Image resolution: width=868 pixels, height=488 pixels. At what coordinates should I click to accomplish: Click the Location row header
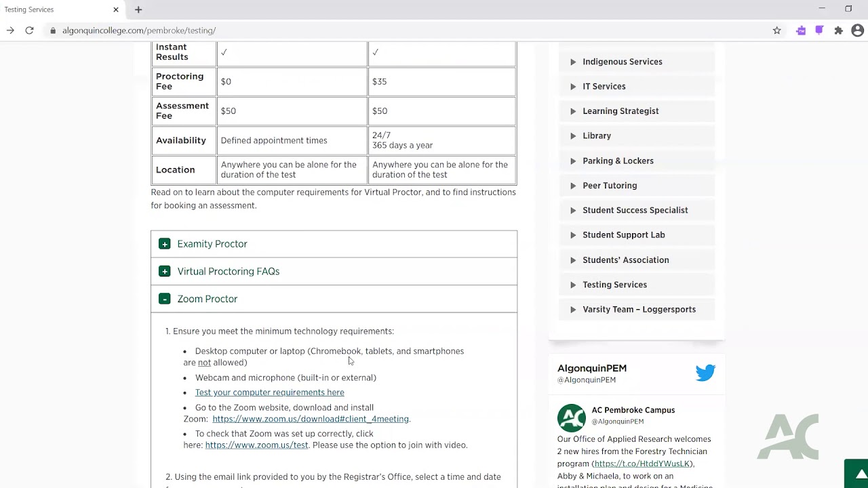[x=184, y=169]
